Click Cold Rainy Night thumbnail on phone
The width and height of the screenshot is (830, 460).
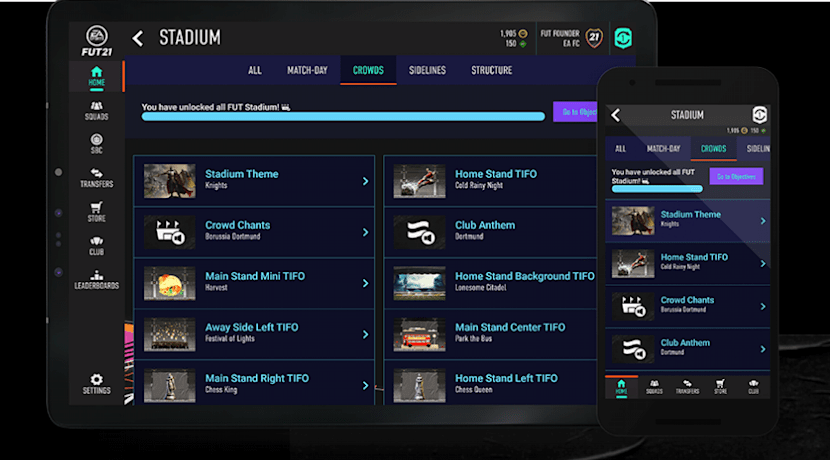pos(633,264)
